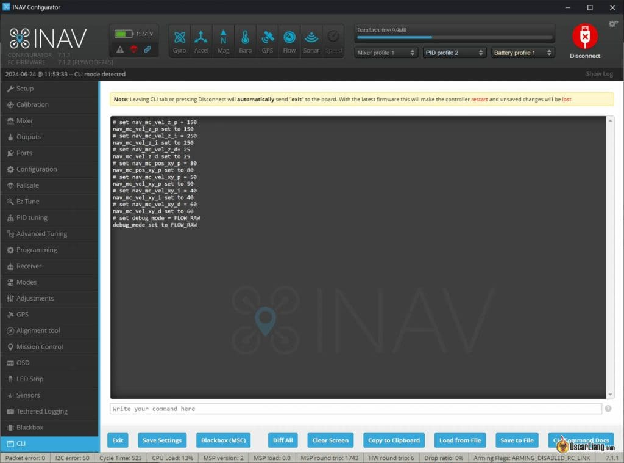Click the Exit button
Screen dimensions: 624x463
[118, 440]
